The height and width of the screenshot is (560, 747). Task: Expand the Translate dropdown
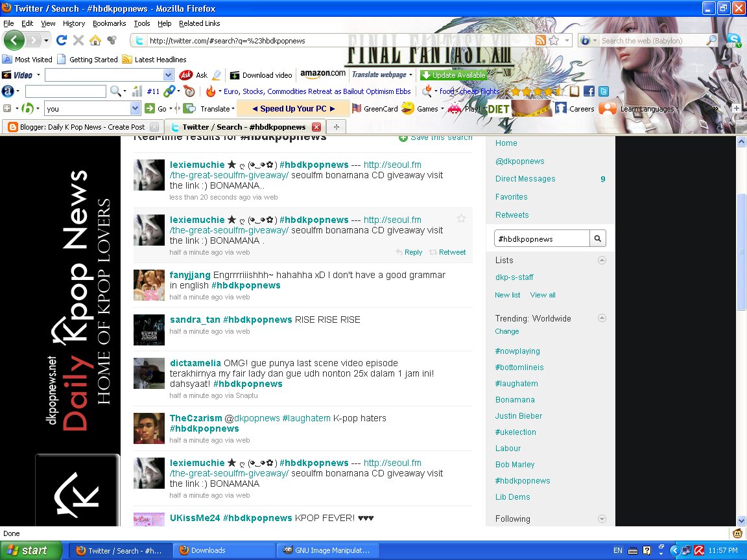pyautogui.click(x=233, y=109)
